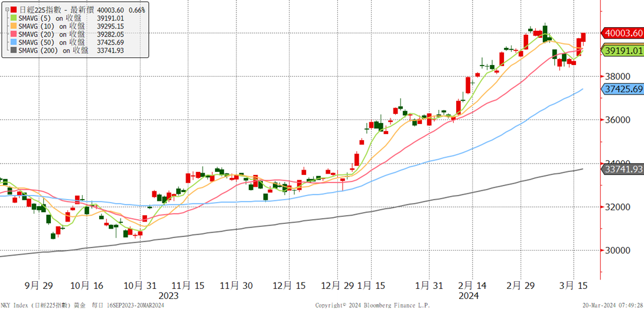Click the blue SMAVG (50) color swatch

pos(14,43)
